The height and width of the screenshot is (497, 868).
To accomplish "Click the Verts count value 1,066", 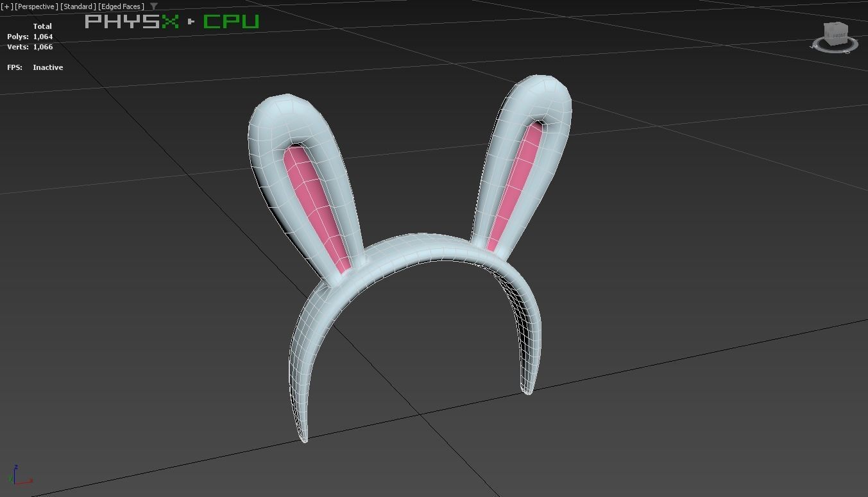I will point(43,47).
